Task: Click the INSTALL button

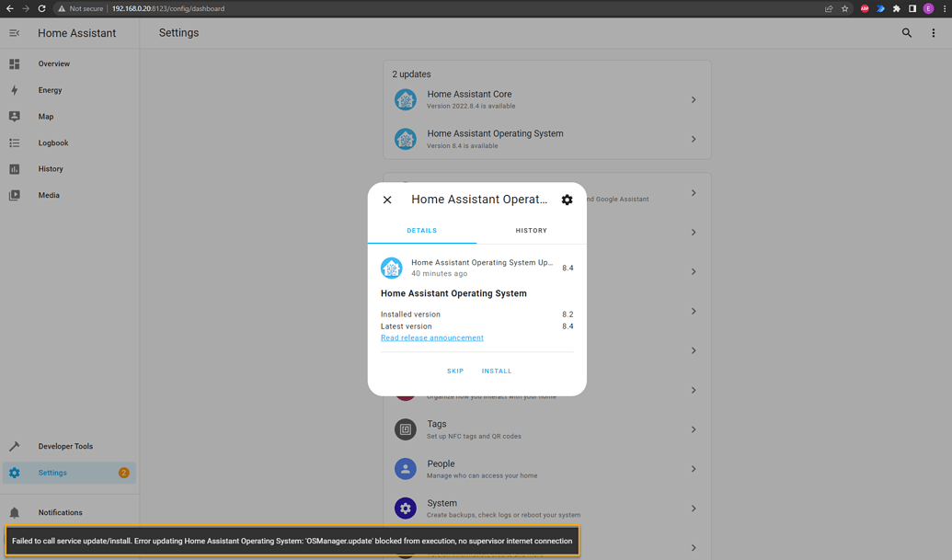Action: pyautogui.click(x=496, y=371)
